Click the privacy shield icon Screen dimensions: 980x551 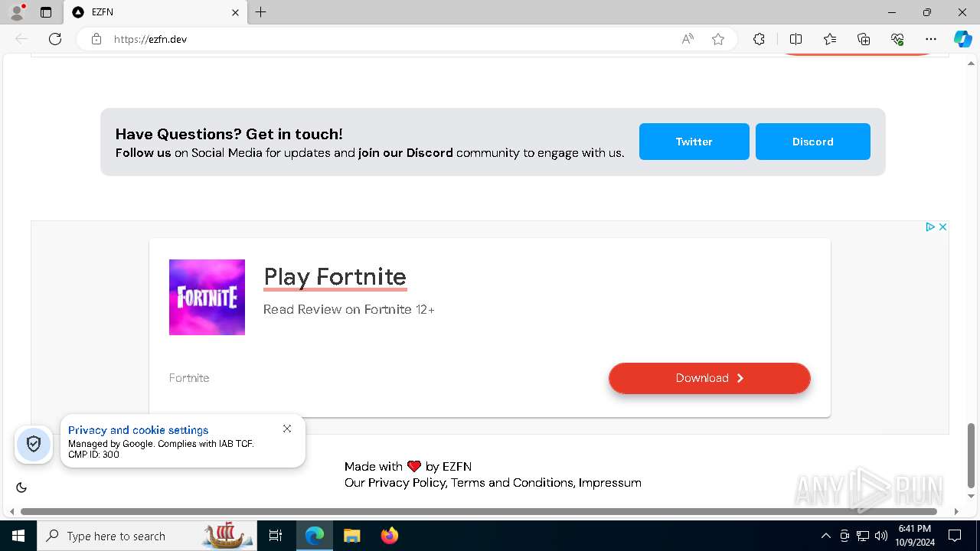tap(34, 444)
